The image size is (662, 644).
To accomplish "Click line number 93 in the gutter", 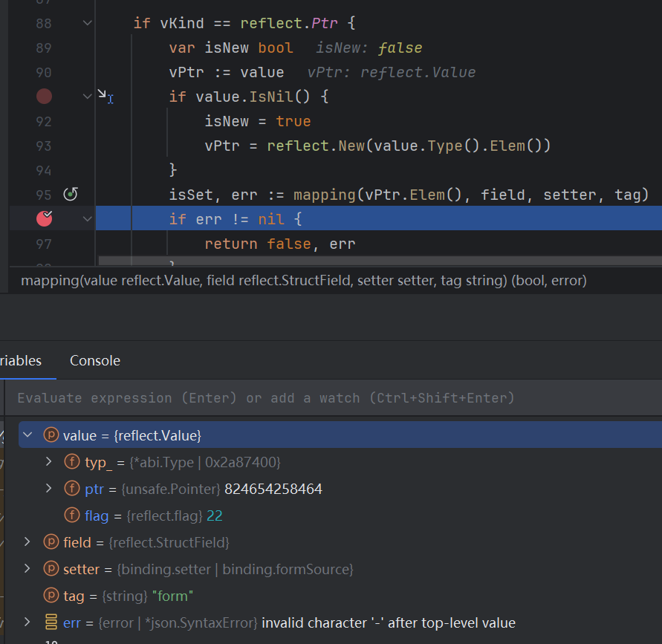I will point(44,146).
